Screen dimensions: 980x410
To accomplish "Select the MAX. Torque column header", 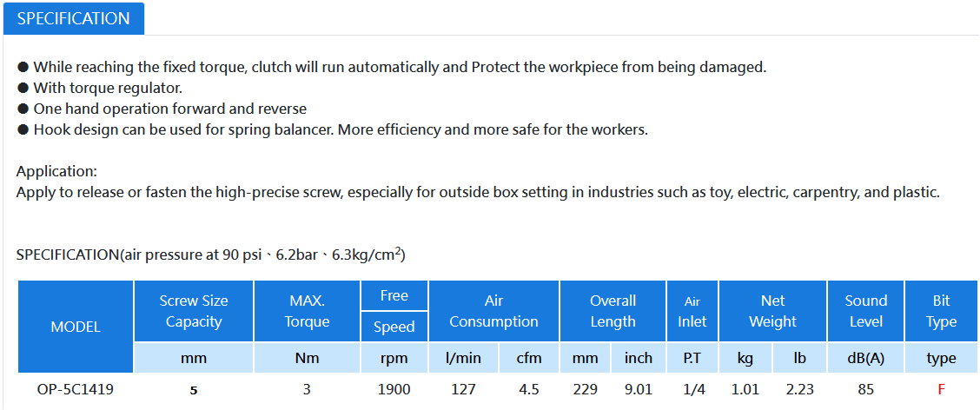I will point(307,311).
